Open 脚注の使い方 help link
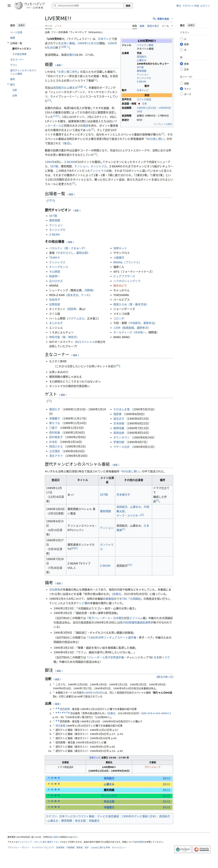Screen dimensions: 218x868 point(165,677)
